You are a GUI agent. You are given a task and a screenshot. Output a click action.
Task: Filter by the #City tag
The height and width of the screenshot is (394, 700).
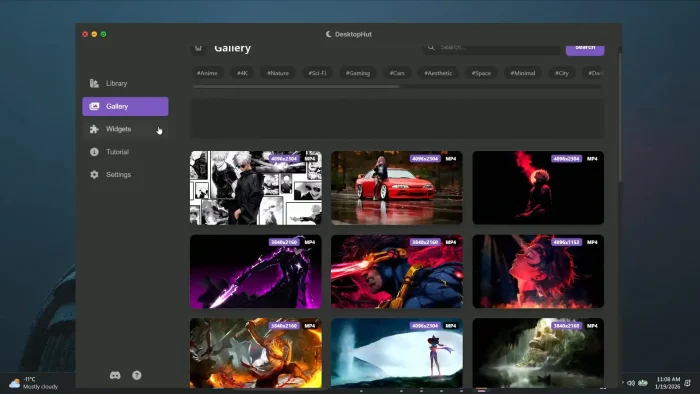[562, 73]
